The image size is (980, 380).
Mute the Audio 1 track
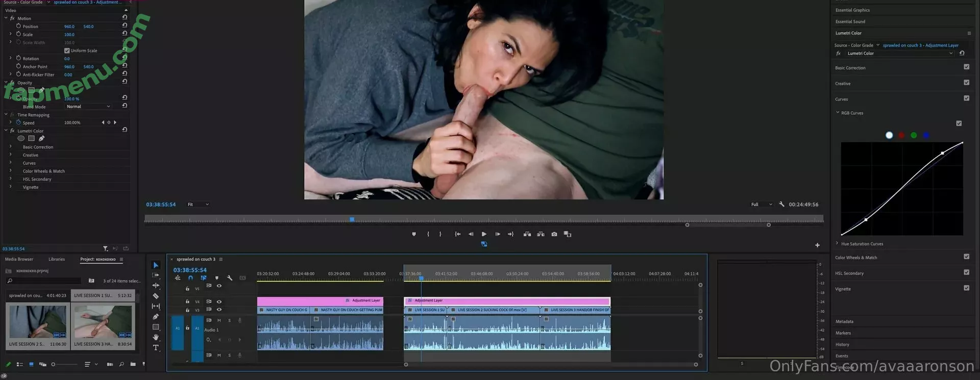click(219, 320)
